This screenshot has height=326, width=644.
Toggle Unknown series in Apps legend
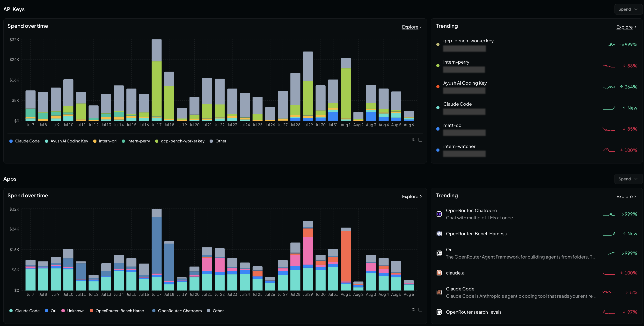(x=73, y=311)
